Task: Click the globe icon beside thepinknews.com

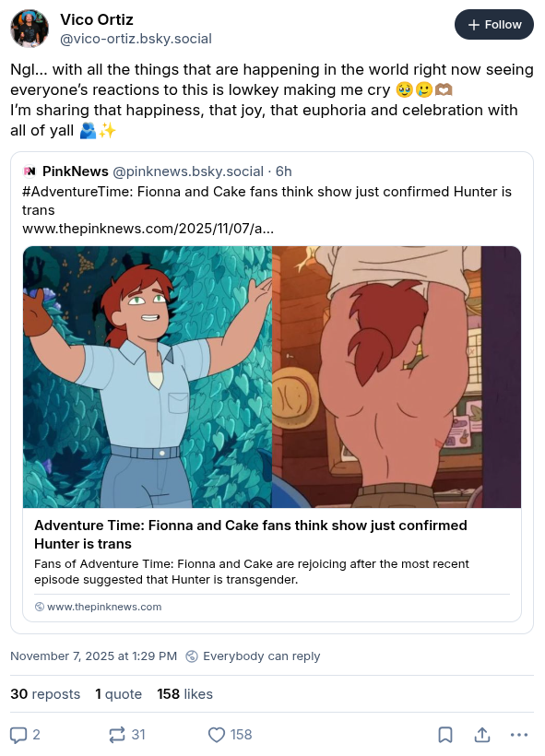Action: pyautogui.click(x=40, y=607)
